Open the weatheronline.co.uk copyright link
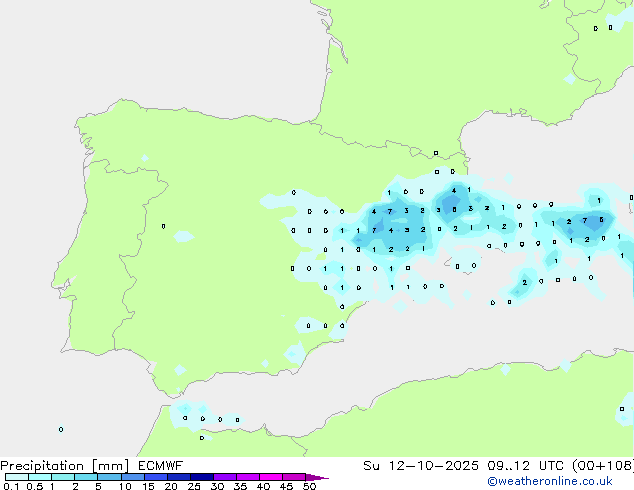This screenshot has width=634, height=490. [x=550, y=481]
